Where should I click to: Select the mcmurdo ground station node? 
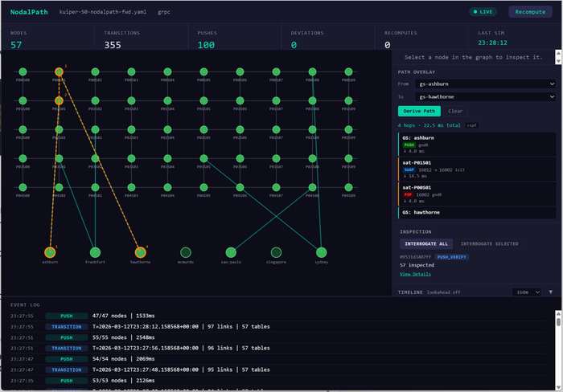coord(186,252)
